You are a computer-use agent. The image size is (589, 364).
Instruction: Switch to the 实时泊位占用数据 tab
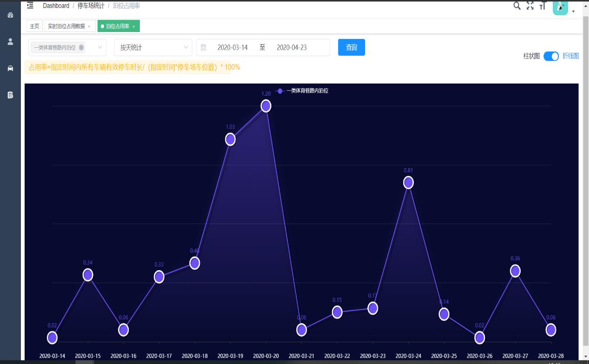coord(66,26)
